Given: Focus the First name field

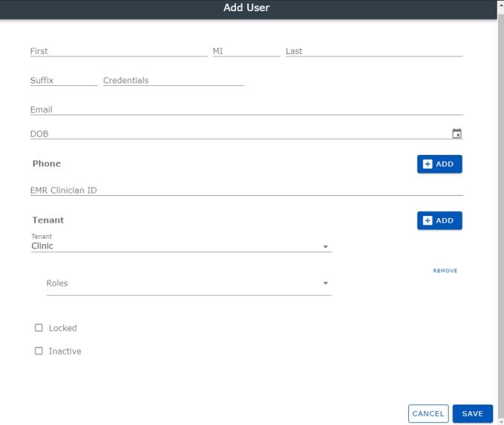Looking at the screenshot, I should pos(119,51).
